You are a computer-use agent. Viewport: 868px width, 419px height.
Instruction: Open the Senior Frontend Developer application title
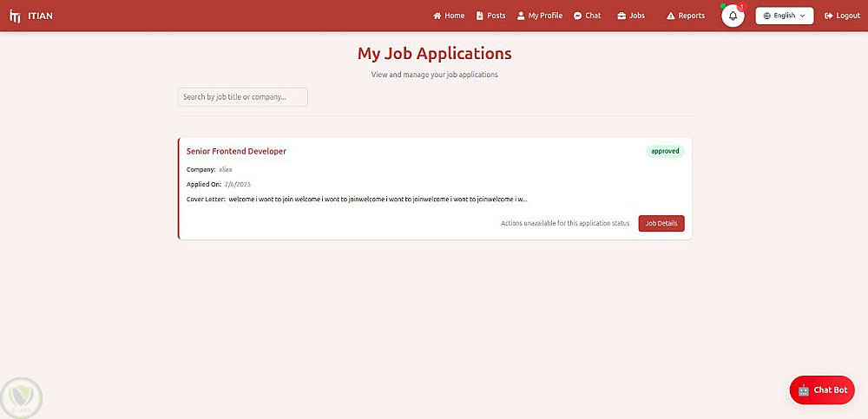[x=236, y=151]
